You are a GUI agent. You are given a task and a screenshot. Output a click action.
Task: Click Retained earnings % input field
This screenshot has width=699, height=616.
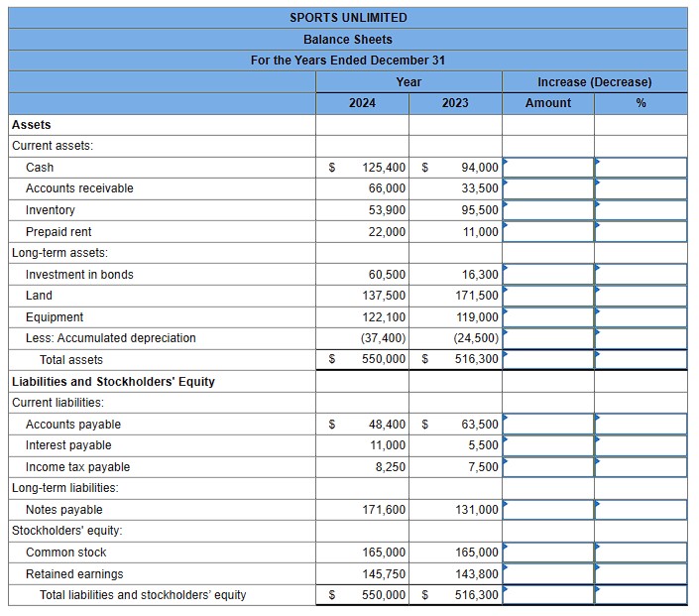[641, 574]
